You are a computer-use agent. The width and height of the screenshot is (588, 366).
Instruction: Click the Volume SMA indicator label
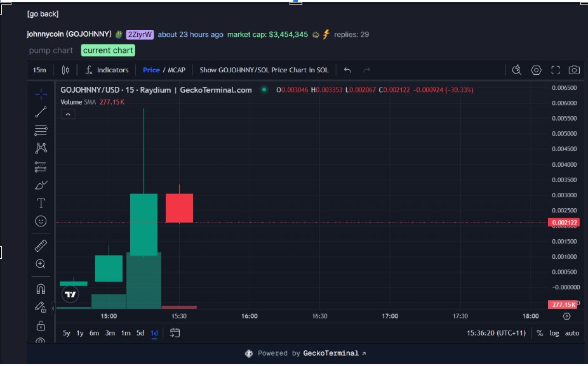click(x=78, y=102)
